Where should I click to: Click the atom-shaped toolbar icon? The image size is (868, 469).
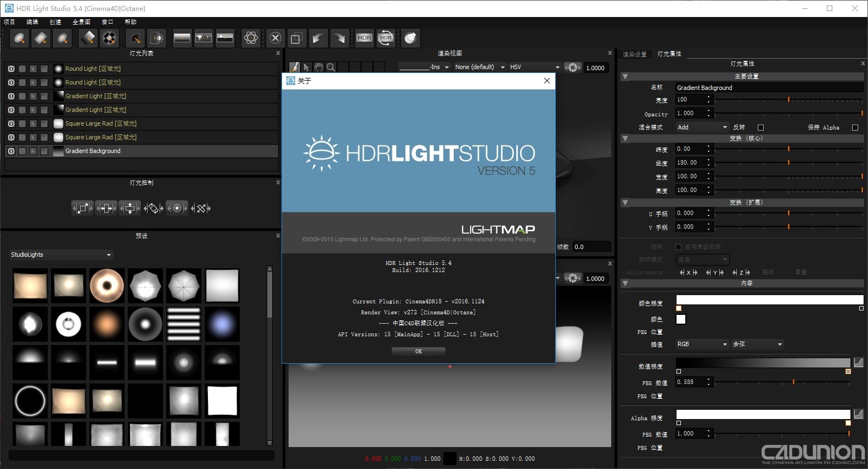coord(251,38)
